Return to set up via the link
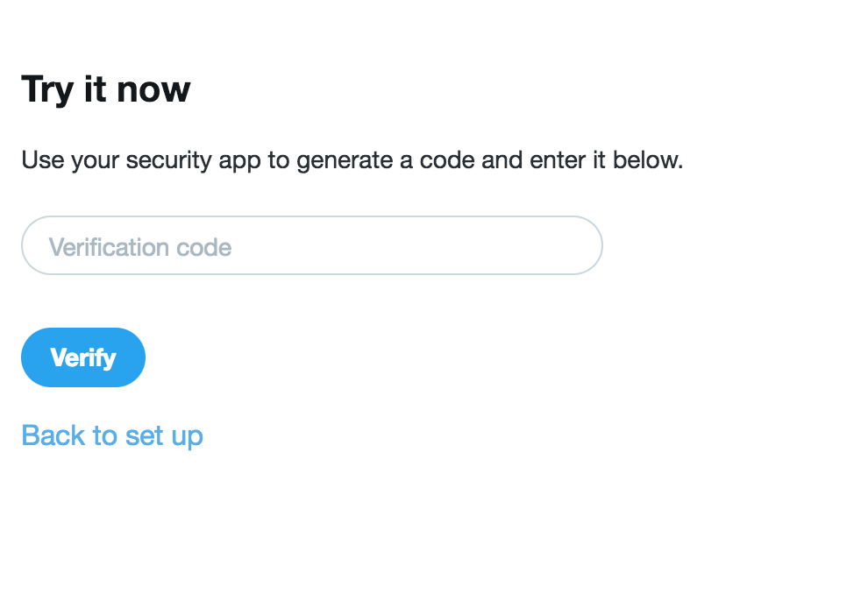 click(x=112, y=435)
